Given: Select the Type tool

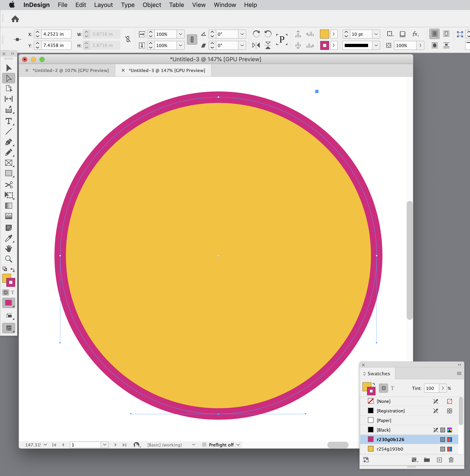Looking at the screenshot, I should coord(9,121).
